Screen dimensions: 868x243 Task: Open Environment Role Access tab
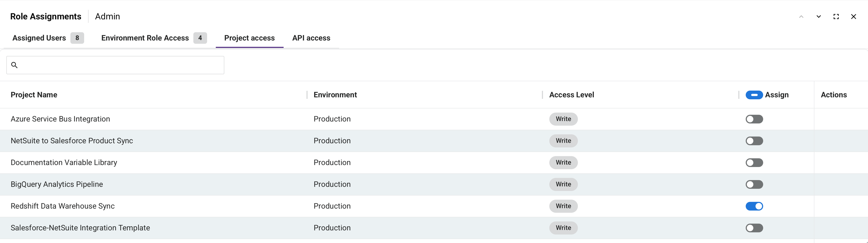[154, 38]
